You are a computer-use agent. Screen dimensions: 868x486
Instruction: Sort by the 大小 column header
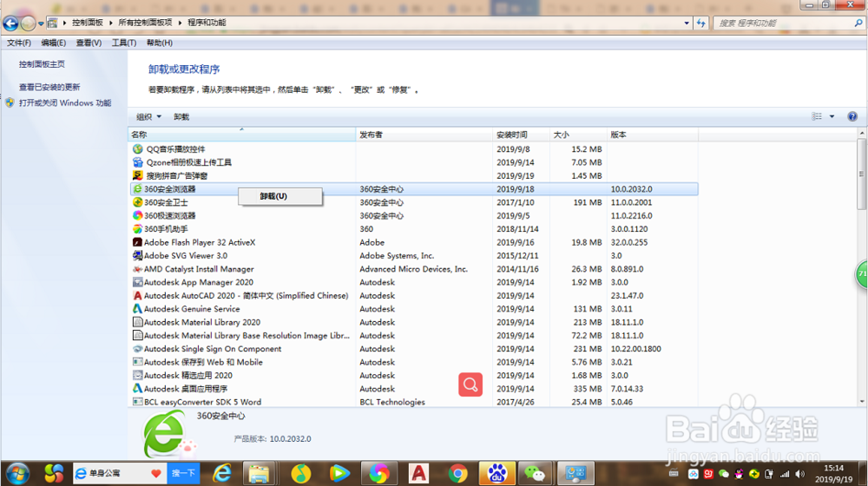click(x=578, y=135)
